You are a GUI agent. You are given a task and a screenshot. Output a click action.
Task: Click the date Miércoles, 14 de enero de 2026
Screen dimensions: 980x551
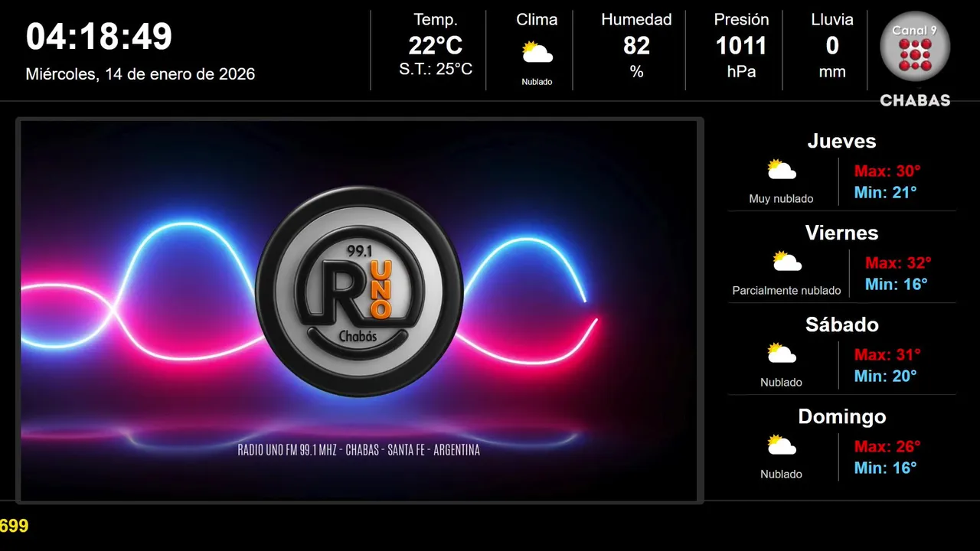[140, 74]
